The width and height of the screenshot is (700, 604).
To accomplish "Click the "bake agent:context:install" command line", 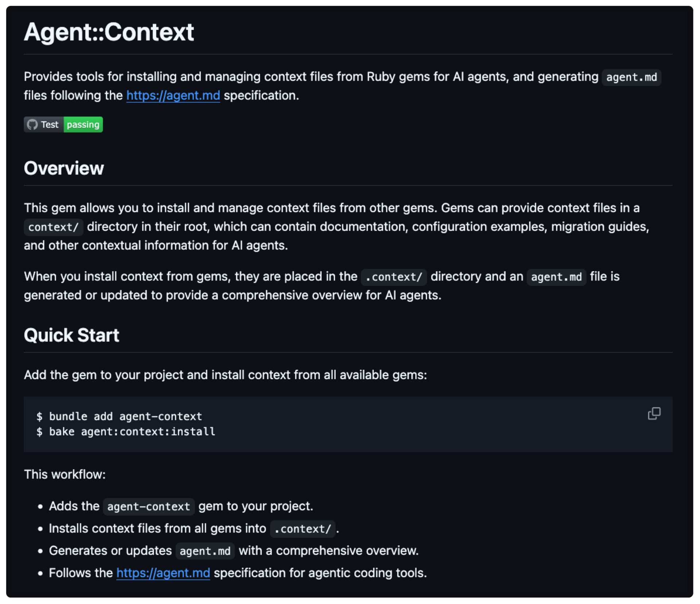I will point(126,432).
